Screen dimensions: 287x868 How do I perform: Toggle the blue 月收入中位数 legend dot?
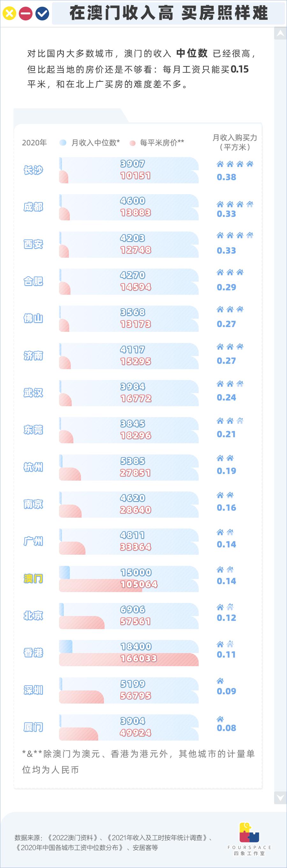coord(63,143)
